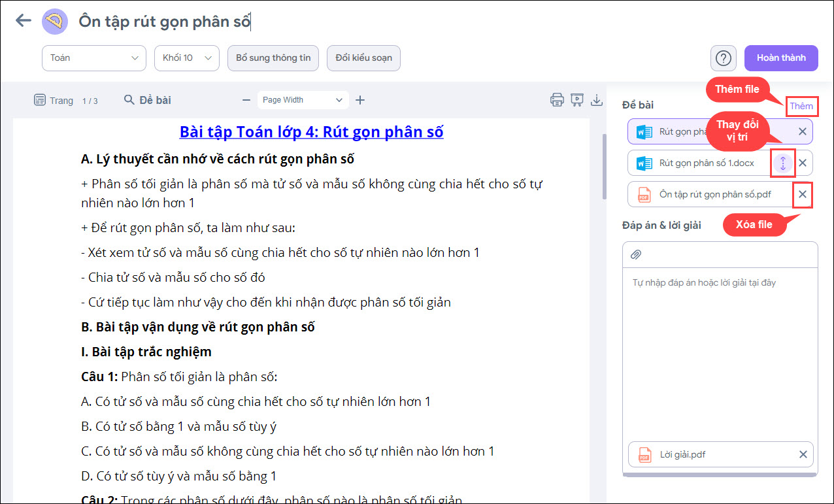This screenshot has width=834, height=504.
Task: Click PDF icon of Lời giải.pdf
Action: coord(644,455)
